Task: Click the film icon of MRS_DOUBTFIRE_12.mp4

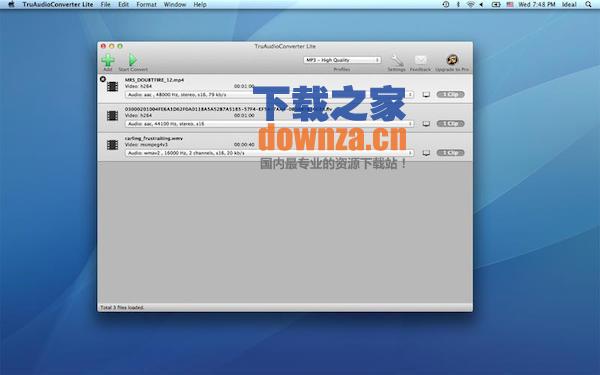Action: tap(112, 86)
